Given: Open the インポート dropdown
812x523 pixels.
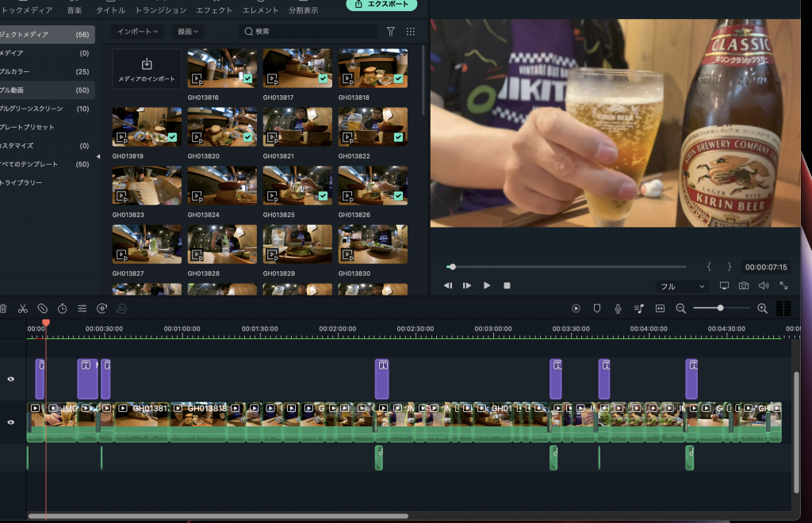Looking at the screenshot, I should tap(137, 32).
